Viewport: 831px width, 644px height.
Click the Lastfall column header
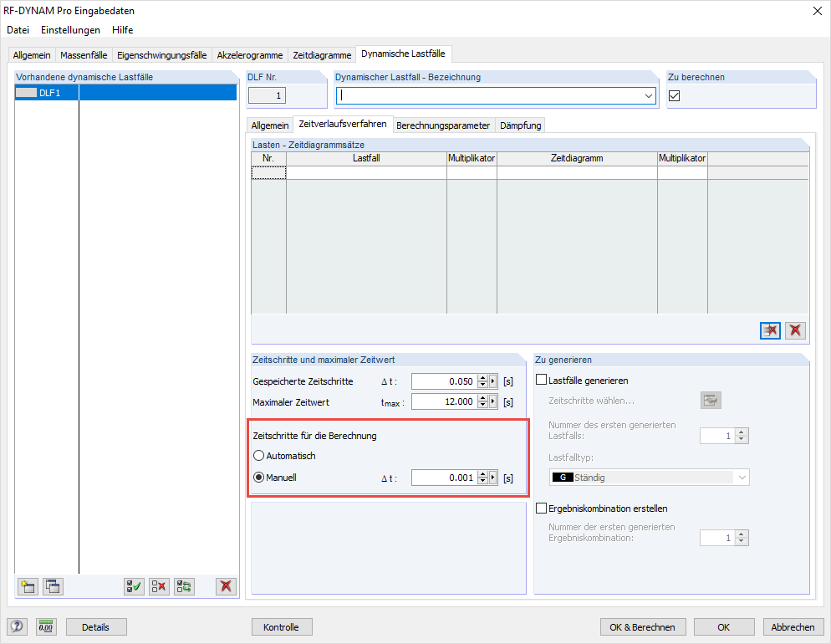click(366, 158)
